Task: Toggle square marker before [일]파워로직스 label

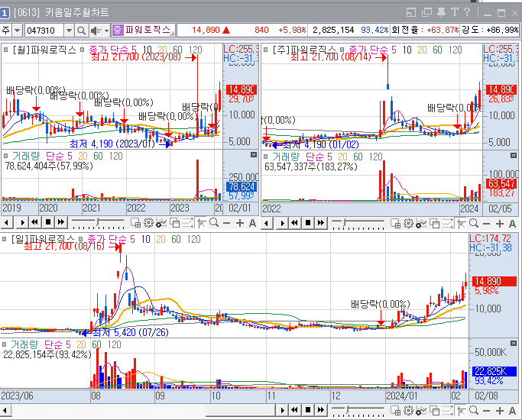Action: click(x=5, y=239)
